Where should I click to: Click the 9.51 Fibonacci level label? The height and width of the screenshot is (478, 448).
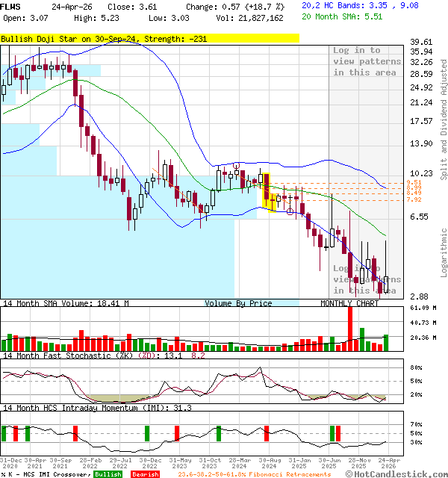click(414, 183)
